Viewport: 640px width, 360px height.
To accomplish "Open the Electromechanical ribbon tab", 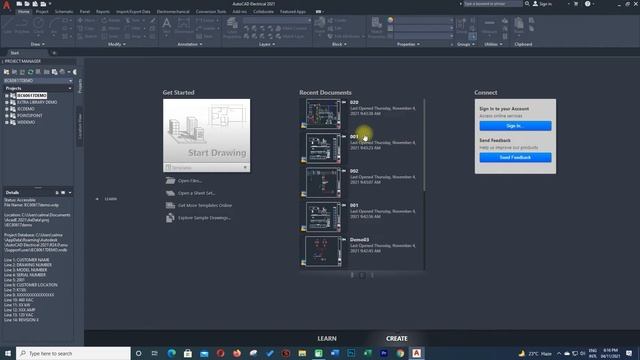I will (173, 11).
